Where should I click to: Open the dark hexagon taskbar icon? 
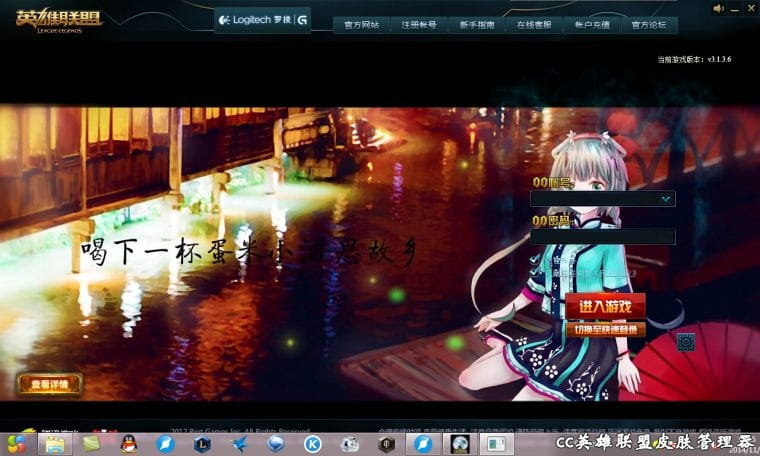[386, 444]
